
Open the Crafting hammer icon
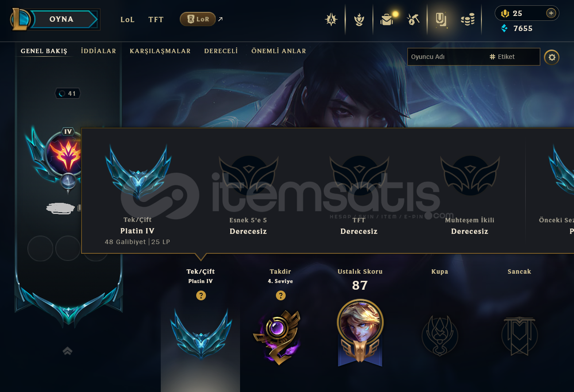pos(414,19)
